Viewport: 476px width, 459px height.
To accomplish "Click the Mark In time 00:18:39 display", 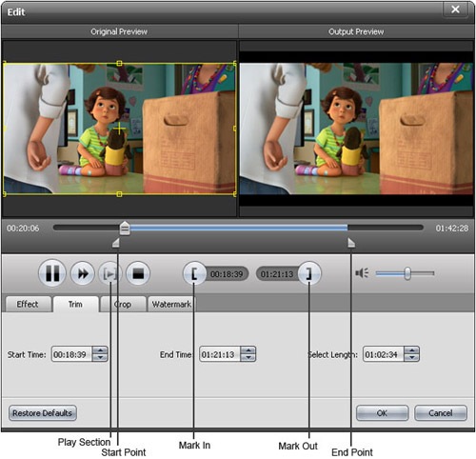I will (x=227, y=274).
